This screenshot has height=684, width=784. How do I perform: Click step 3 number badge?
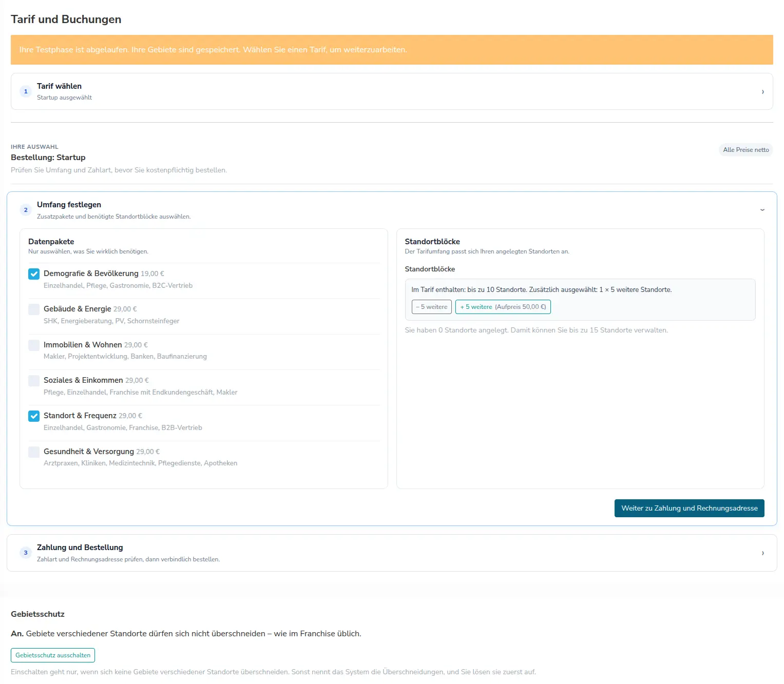[x=26, y=553]
